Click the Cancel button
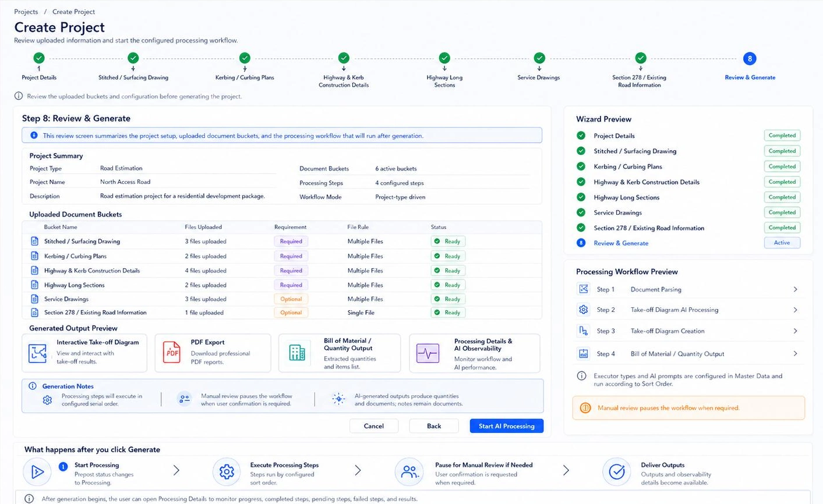 pyautogui.click(x=374, y=426)
